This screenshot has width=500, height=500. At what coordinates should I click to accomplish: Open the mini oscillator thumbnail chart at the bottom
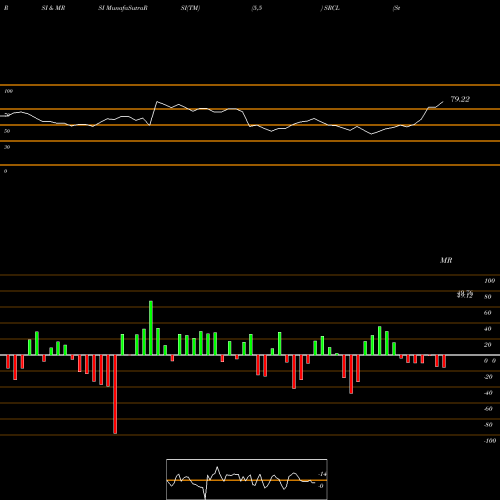point(247,479)
